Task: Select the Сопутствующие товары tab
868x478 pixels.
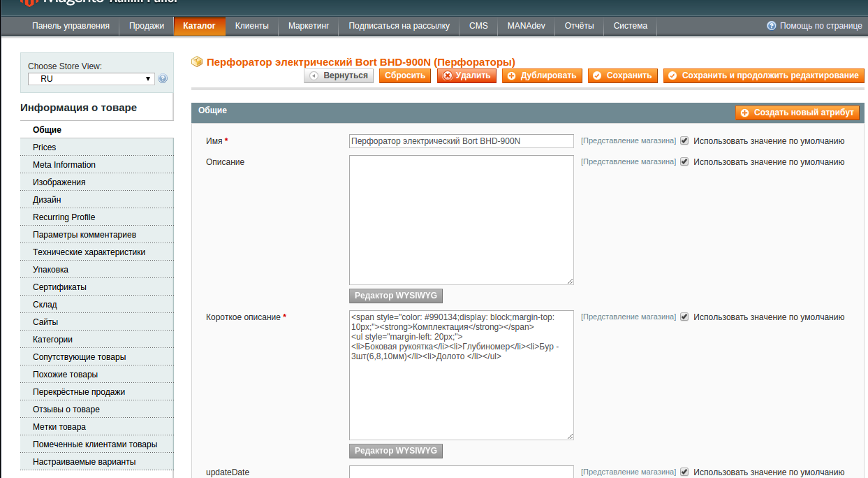Action: click(x=96, y=357)
